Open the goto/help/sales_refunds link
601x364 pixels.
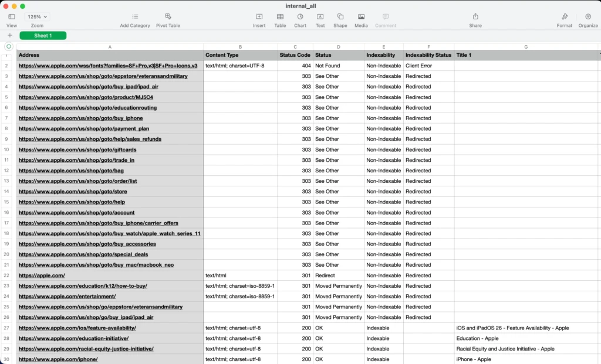tap(90, 139)
